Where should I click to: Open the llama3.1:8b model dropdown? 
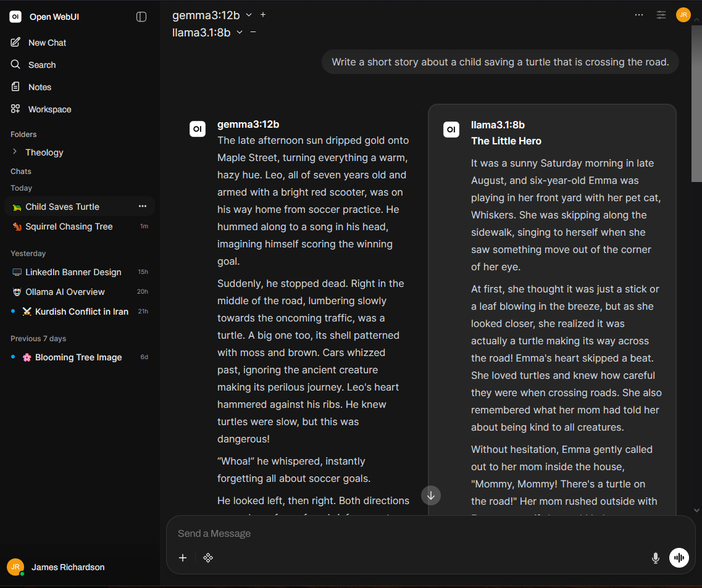point(207,32)
